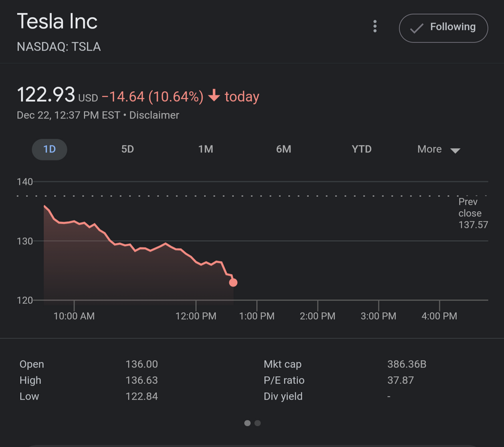Select the YTD chart range
Viewport: 504px width, 447px height.
(x=361, y=149)
